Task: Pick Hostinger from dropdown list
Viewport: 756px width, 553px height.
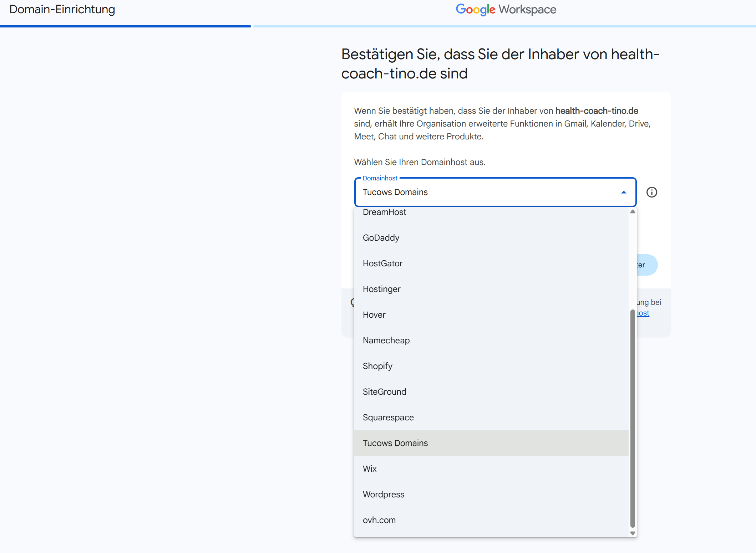Action: point(381,289)
